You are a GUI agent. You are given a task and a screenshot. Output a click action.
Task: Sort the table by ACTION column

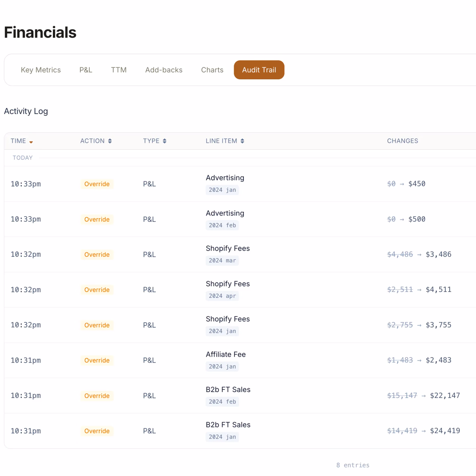(96, 141)
